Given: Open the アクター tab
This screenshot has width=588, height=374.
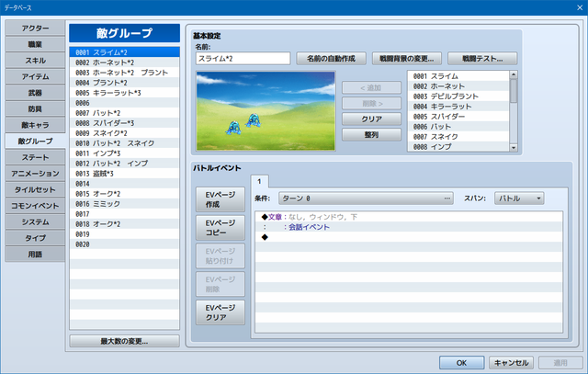Looking at the screenshot, I should pyautogui.click(x=35, y=28).
